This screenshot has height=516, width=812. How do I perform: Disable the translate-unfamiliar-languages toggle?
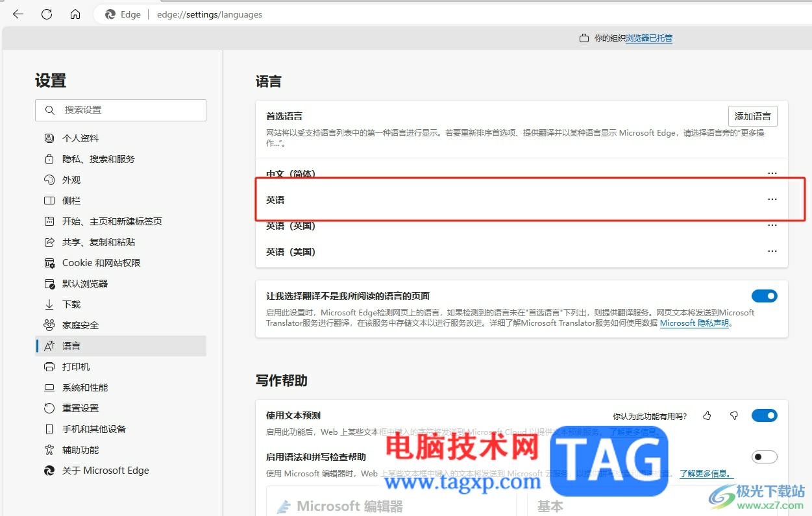tap(765, 296)
